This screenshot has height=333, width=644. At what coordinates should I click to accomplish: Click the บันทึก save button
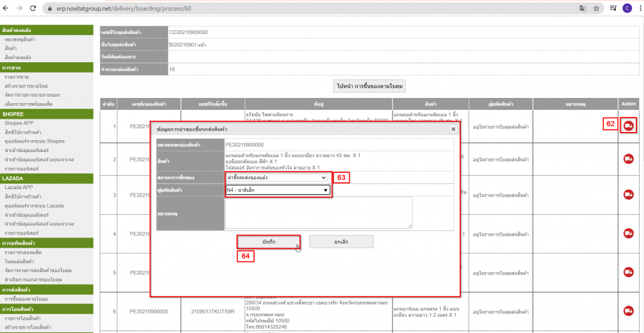(x=269, y=241)
